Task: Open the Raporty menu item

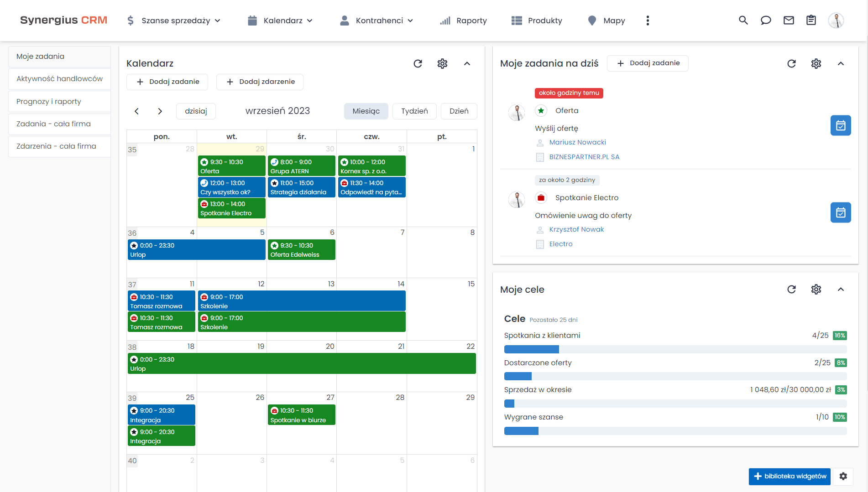Action: [464, 21]
